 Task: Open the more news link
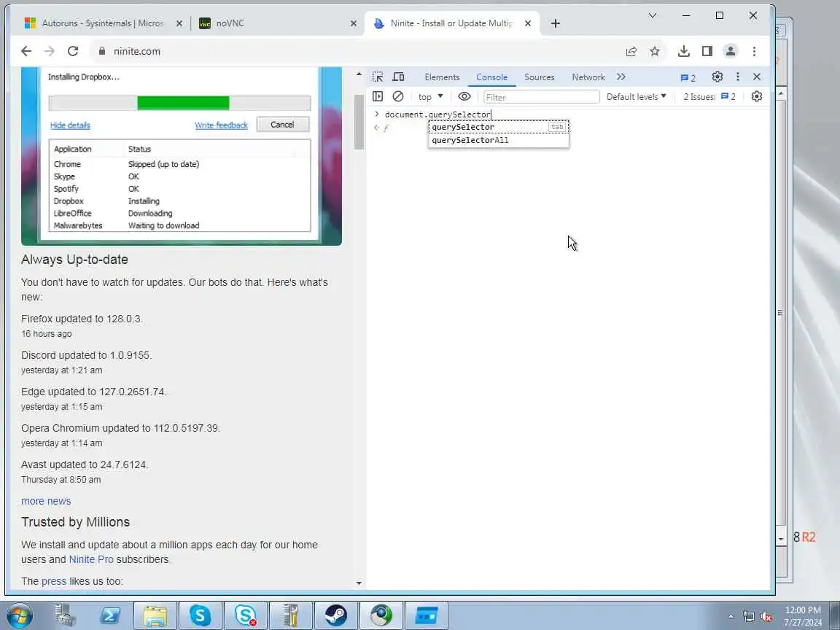click(46, 502)
